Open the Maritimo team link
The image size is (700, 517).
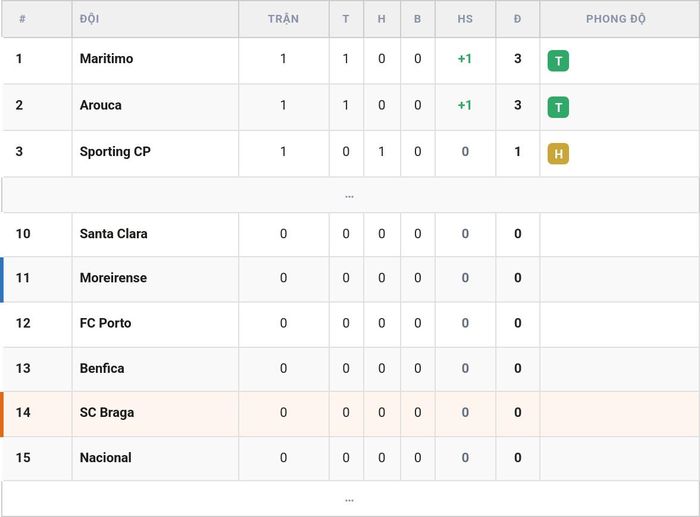click(x=106, y=58)
